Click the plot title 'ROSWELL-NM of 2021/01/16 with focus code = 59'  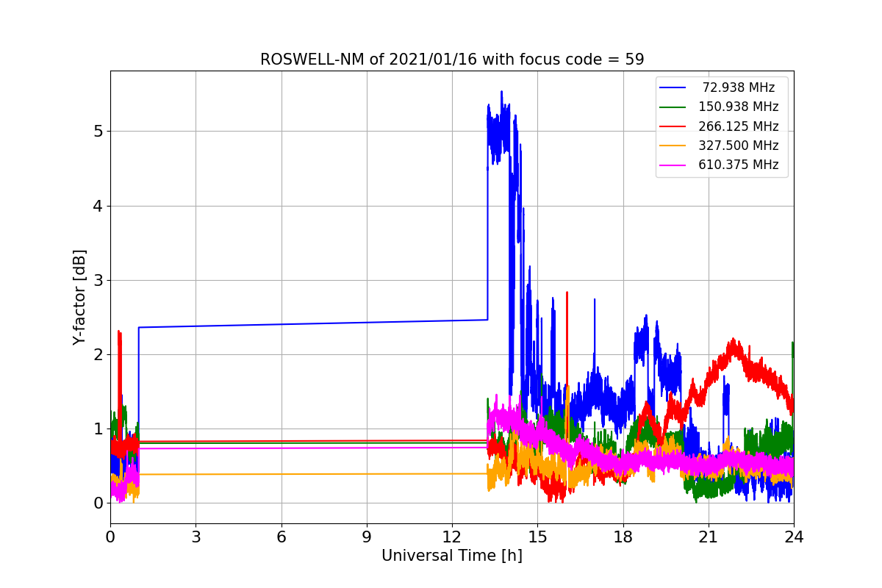452,60
